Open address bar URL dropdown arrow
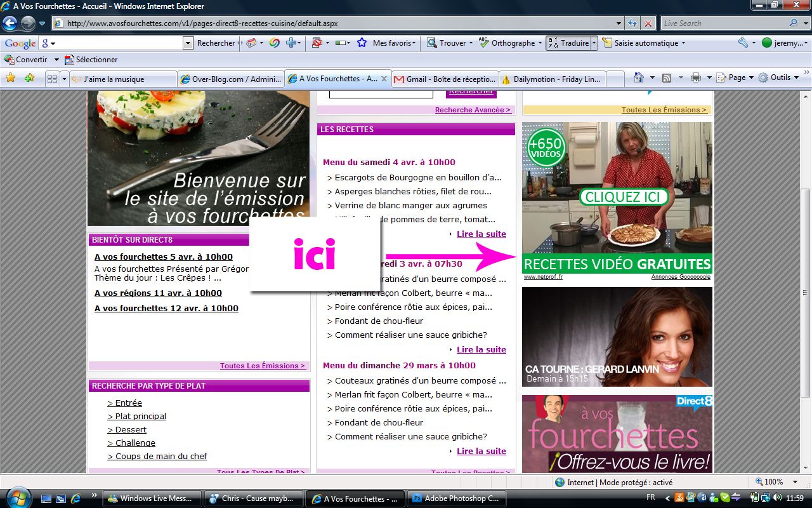812x508 pixels. 619,23
